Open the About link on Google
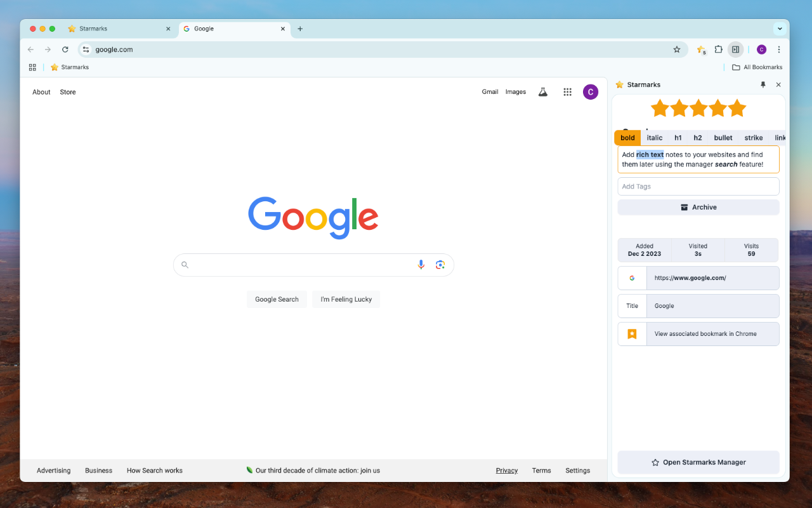Viewport: 812px width, 508px height. click(41, 92)
